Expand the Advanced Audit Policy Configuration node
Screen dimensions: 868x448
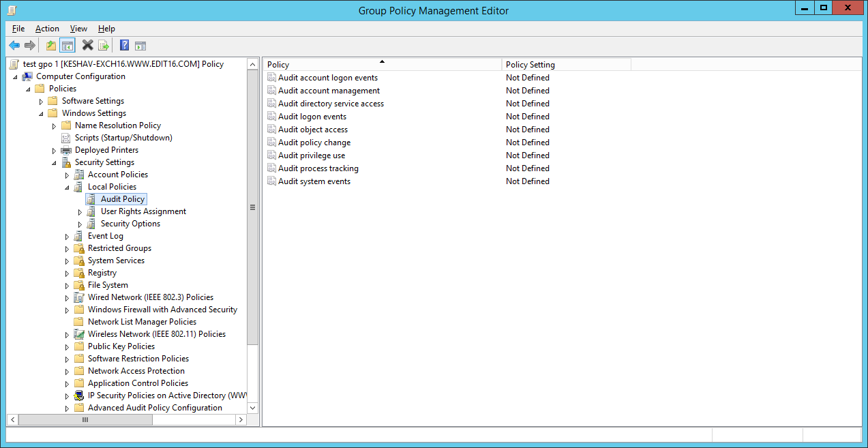67,408
